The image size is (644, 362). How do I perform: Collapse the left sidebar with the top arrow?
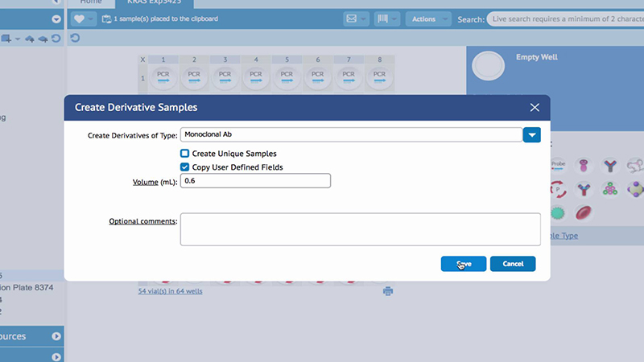tap(56, 2)
